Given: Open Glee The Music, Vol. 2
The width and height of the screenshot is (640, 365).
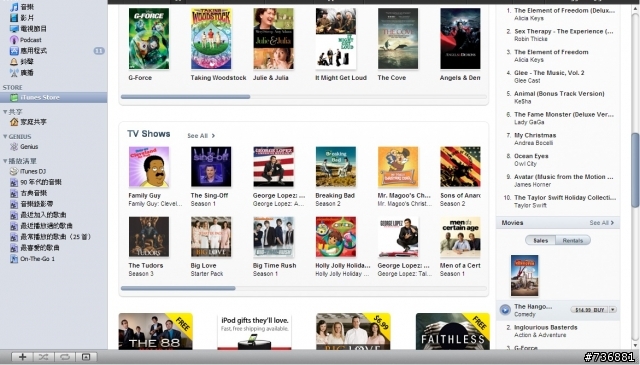Looking at the screenshot, I should [549, 73].
